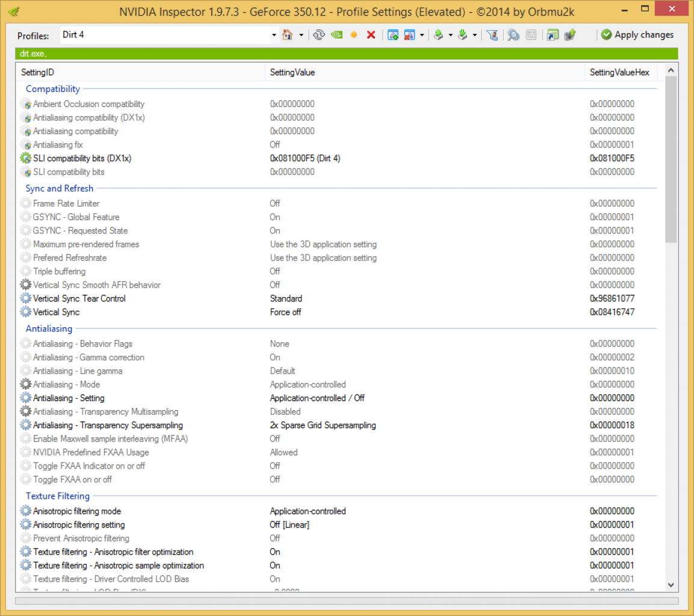Viewport: 694px width, 616px height.
Task: Click the 0x081000F5 (Dirt 4) value
Action: point(305,158)
